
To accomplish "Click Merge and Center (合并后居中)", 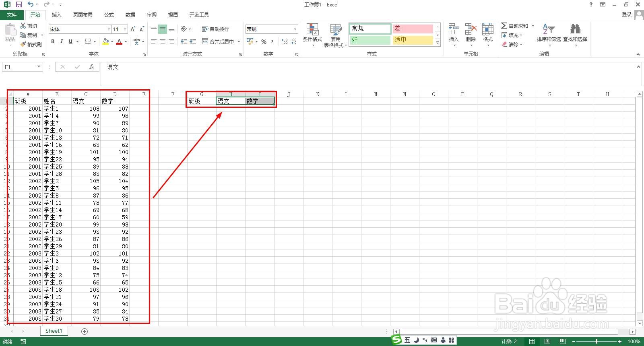I will tap(218, 41).
